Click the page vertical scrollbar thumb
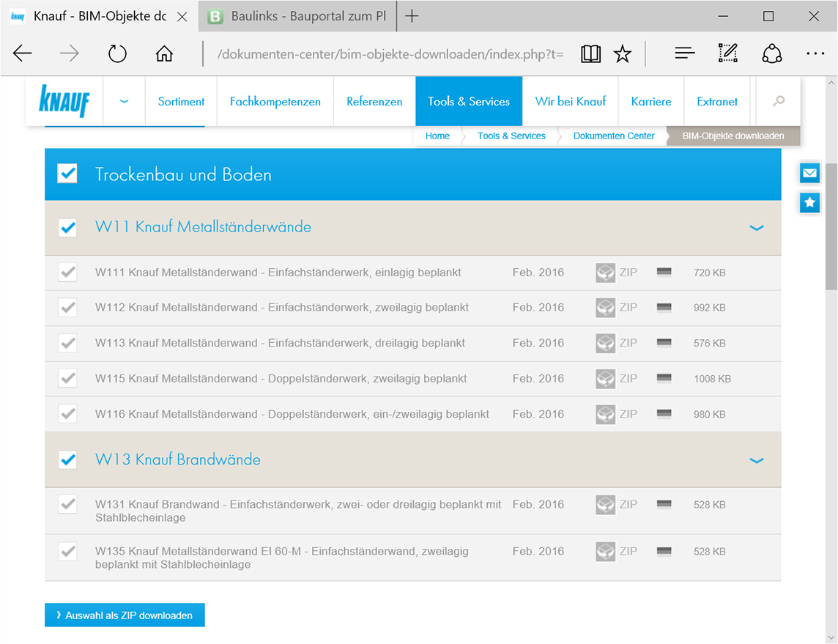 [x=831, y=226]
